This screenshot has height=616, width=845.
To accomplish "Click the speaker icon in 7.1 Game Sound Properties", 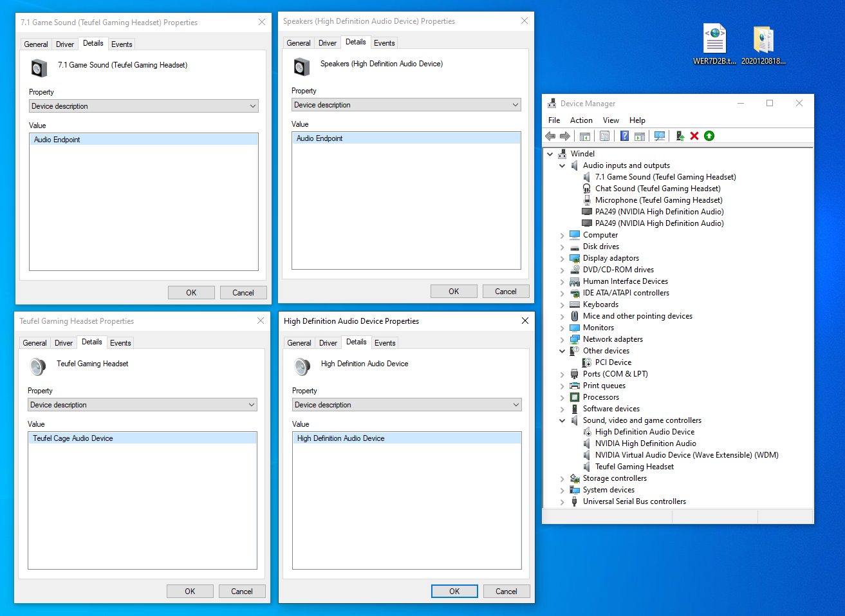I will (x=39, y=68).
